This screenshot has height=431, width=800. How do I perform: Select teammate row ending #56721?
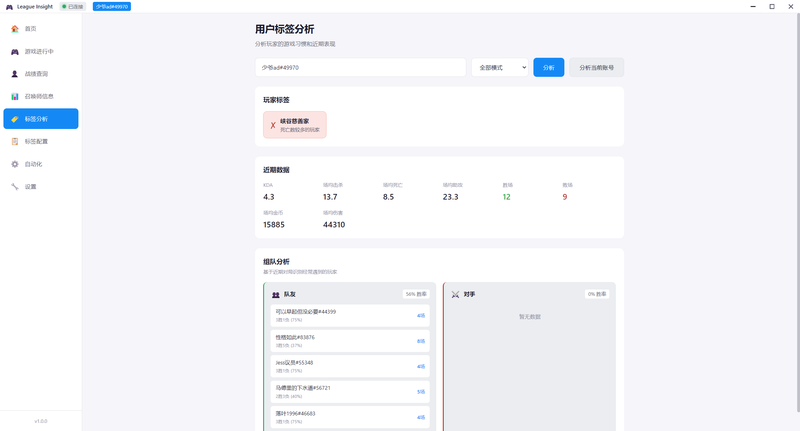click(x=350, y=392)
